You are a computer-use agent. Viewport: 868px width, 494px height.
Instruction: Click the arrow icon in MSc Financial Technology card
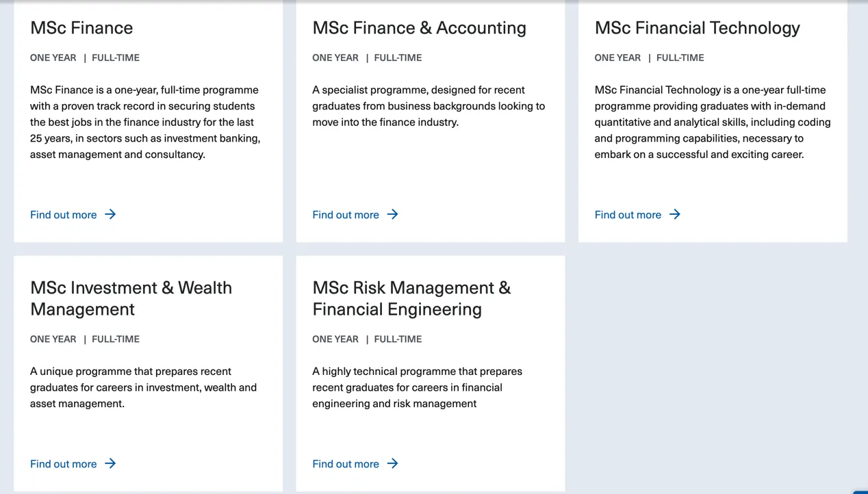(x=675, y=214)
